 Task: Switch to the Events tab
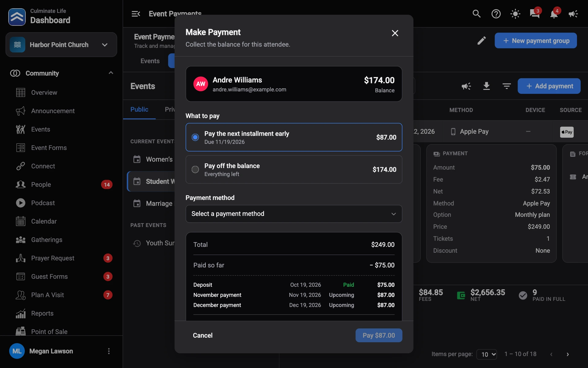(x=150, y=61)
